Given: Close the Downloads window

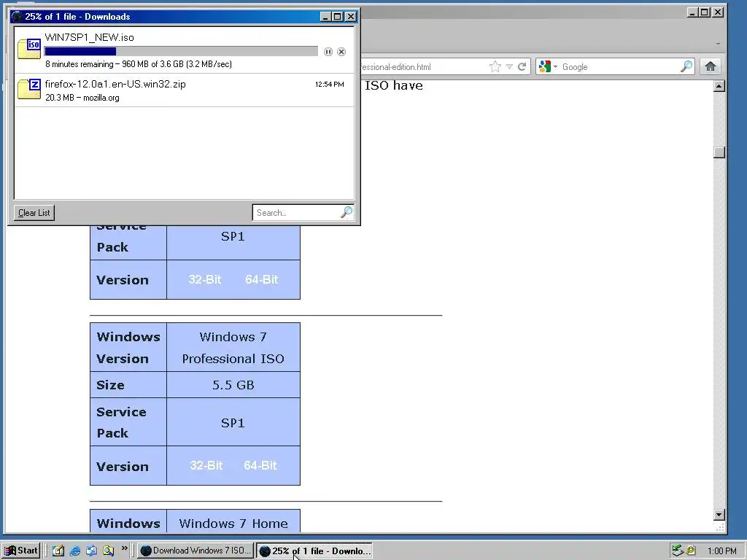Looking at the screenshot, I should [351, 17].
